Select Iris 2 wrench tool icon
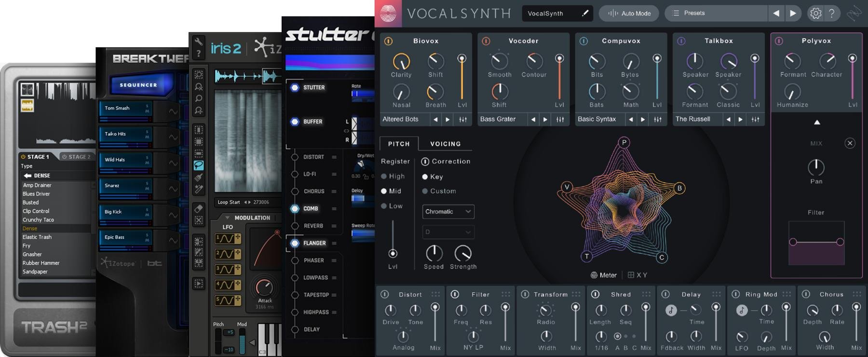 [x=198, y=41]
